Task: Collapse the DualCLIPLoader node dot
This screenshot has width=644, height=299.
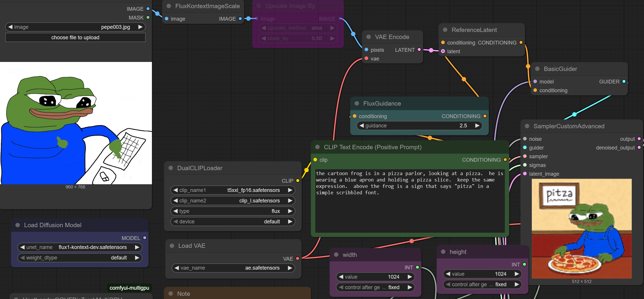Action: [x=171, y=168]
